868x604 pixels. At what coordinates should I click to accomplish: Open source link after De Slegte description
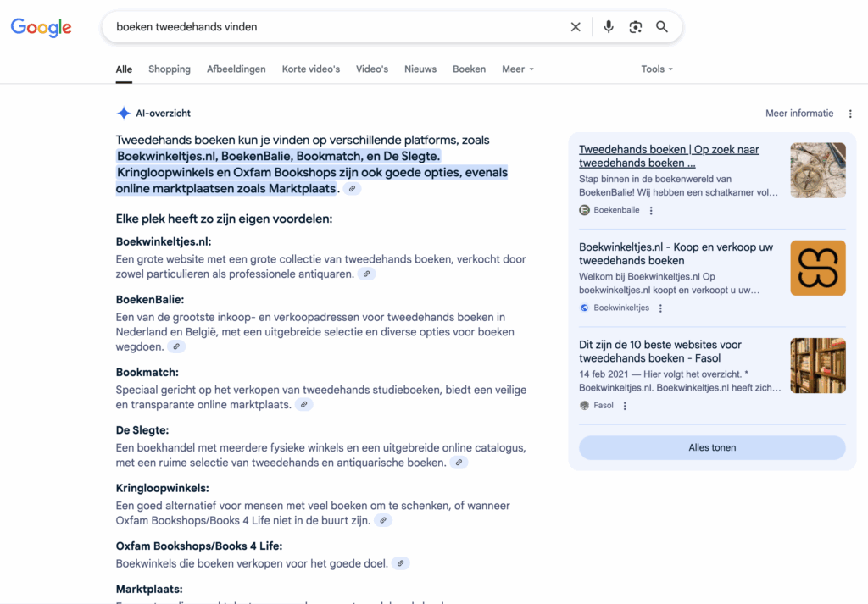tap(459, 463)
